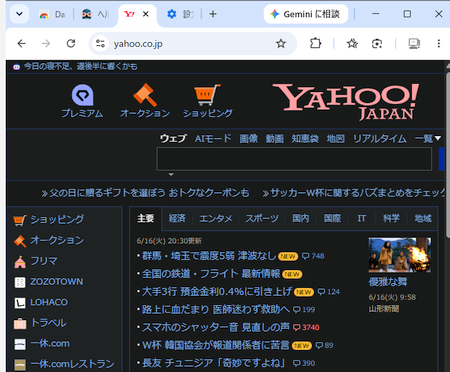Click the yahoo.co.jp address bar
This screenshot has width=450, height=372.
tap(193, 44)
